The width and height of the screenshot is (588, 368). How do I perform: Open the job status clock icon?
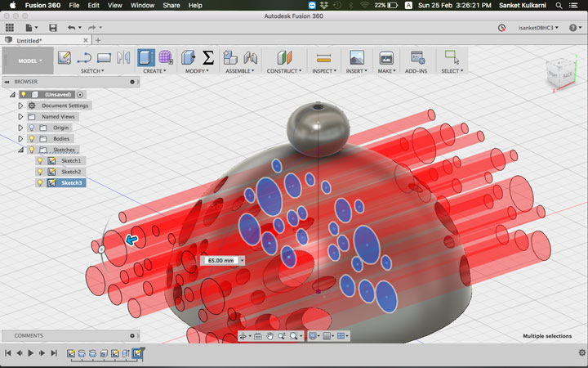501,28
